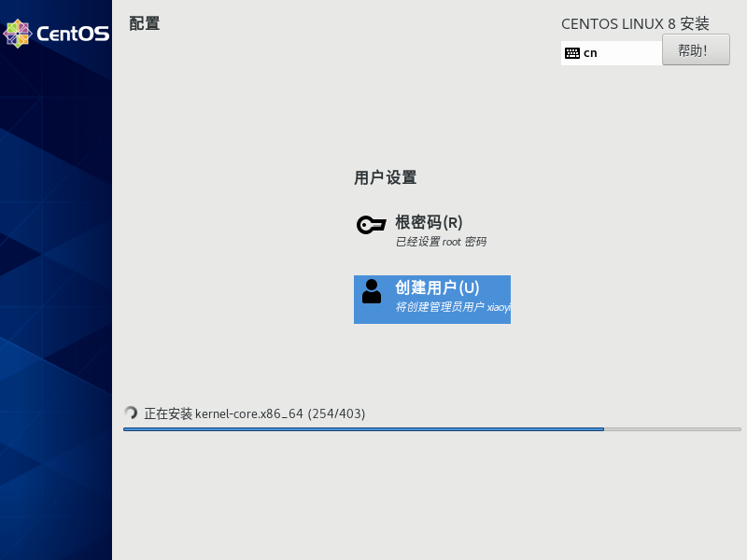Click the 配置 heading

point(146,24)
